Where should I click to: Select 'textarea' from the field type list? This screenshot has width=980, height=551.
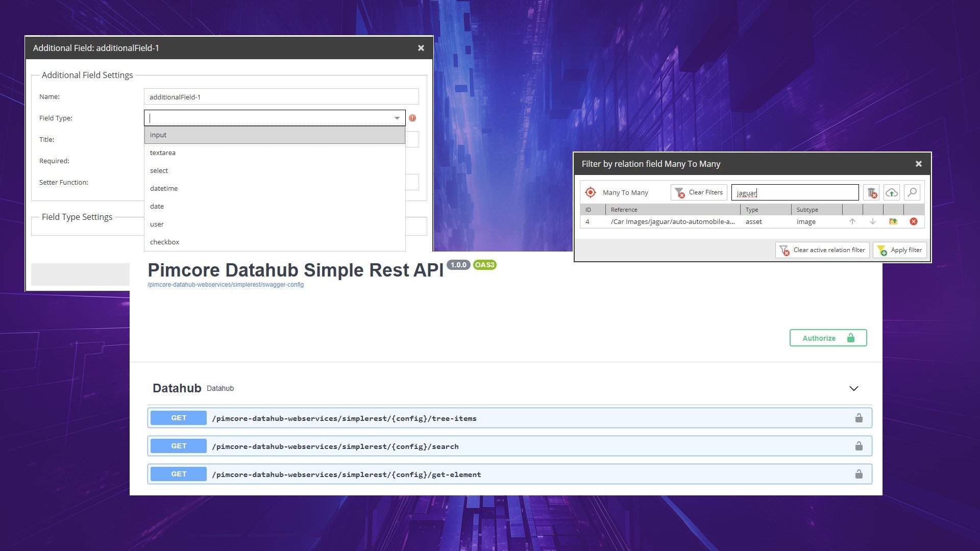coord(163,153)
